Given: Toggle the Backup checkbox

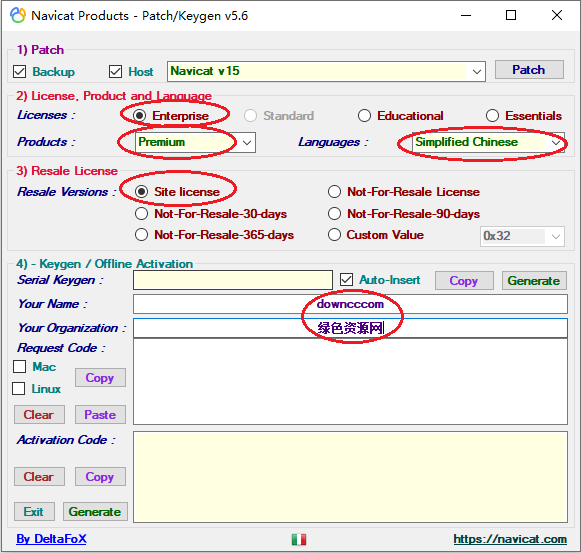Looking at the screenshot, I should [x=20, y=72].
